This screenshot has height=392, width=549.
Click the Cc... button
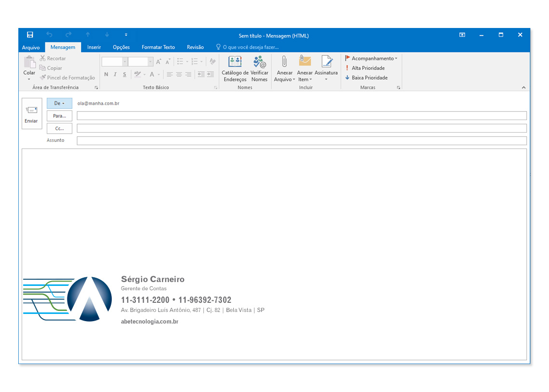click(x=59, y=128)
